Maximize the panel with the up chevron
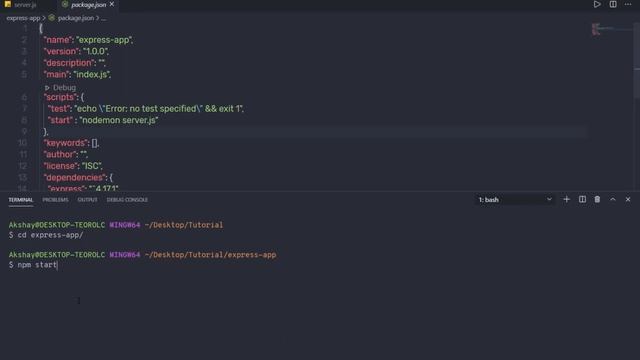640x360 pixels. coord(613,199)
